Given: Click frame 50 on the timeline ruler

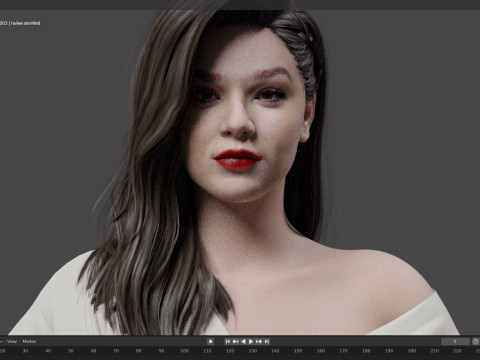Looking at the screenshot, I should [70, 351].
